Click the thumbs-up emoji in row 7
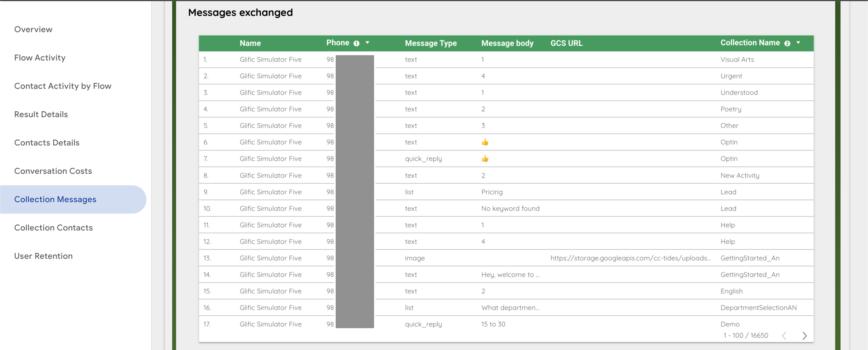868x350 pixels. 484,158
